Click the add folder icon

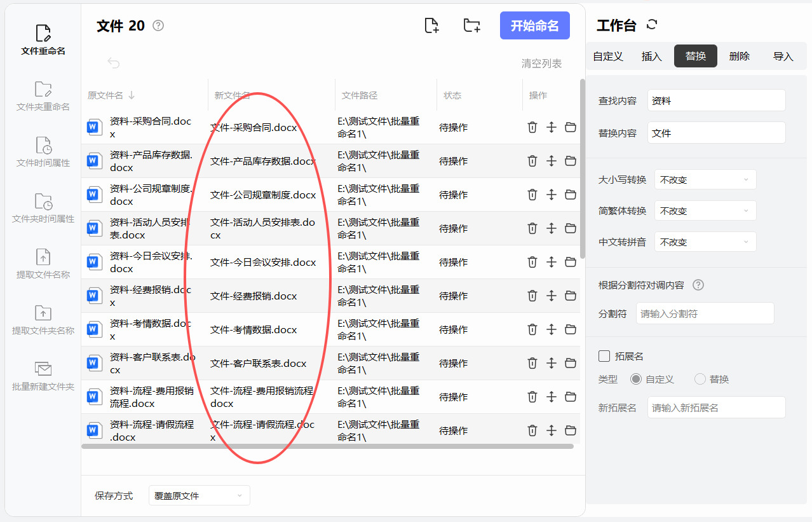[x=471, y=25]
